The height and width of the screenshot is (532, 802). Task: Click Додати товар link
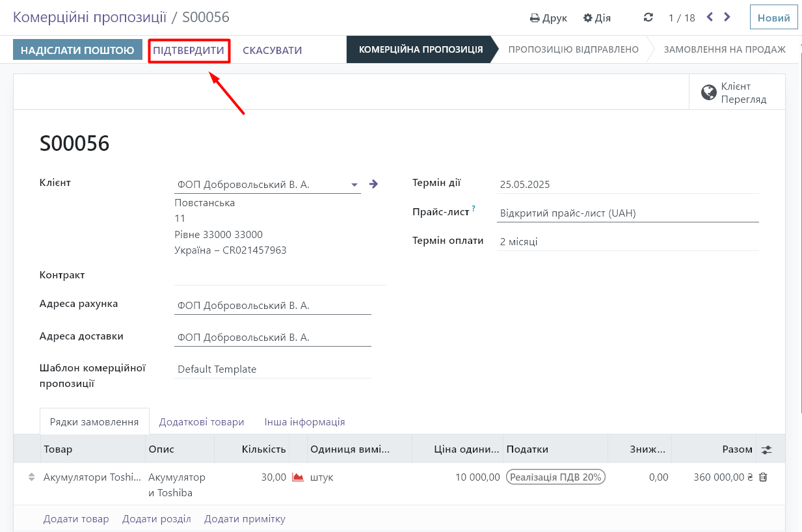click(75, 519)
